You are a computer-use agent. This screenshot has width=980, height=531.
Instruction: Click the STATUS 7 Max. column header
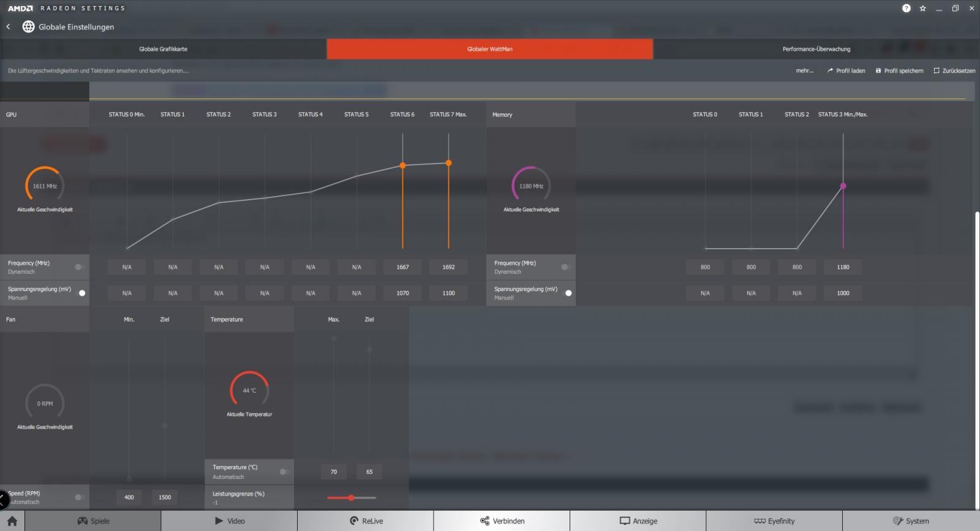448,115
